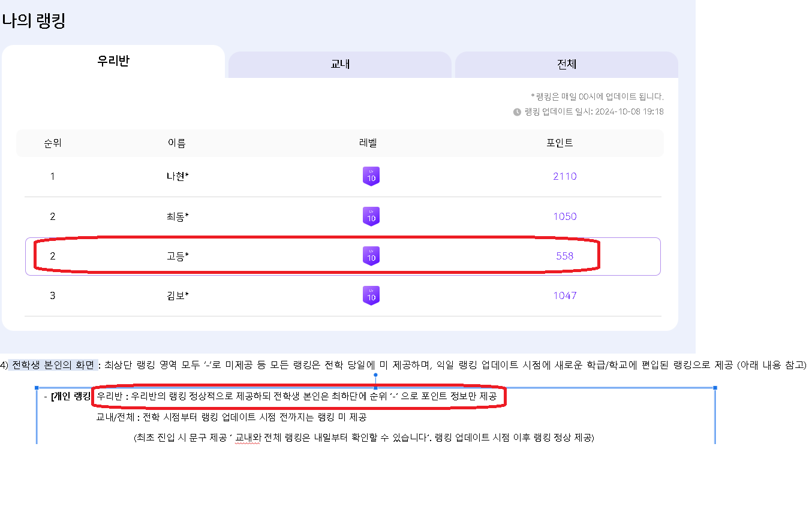Screen dimensions: 812x528
Task: Click the clock icon beside 랭킹 업데이트 일시
Action: click(x=517, y=112)
